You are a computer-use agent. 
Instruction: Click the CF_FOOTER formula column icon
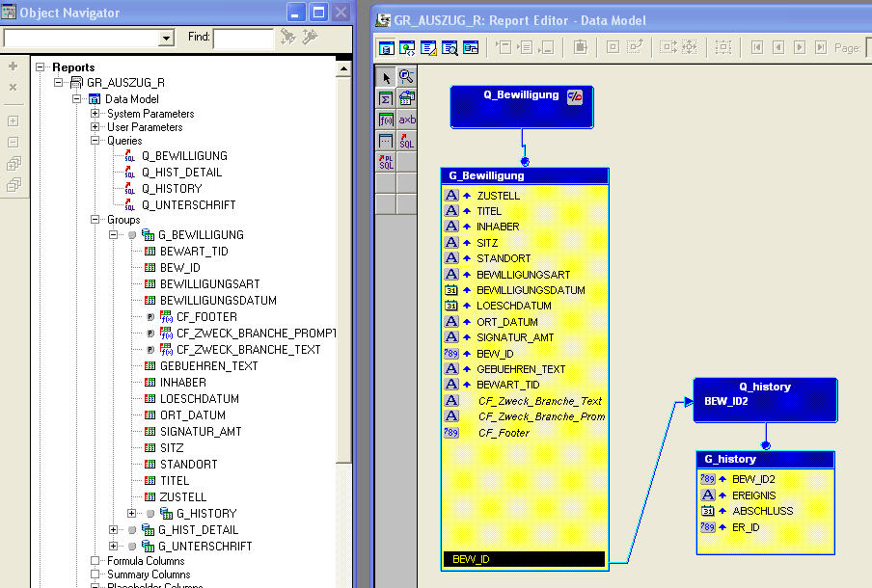point(166,317)
